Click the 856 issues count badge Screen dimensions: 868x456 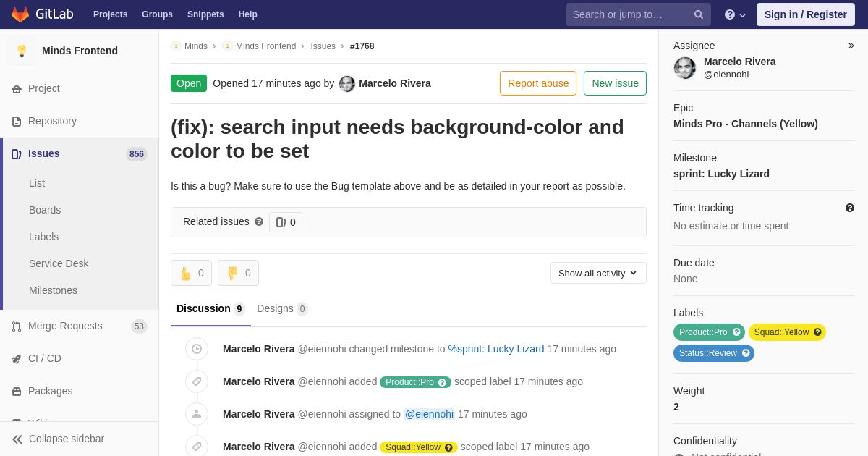click(137, 153)
